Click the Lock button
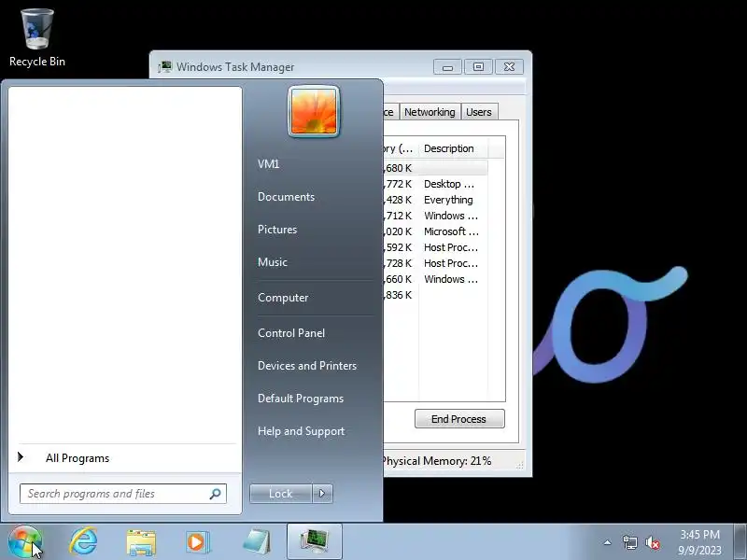The image size is (747, 560). tap(281, 494)
